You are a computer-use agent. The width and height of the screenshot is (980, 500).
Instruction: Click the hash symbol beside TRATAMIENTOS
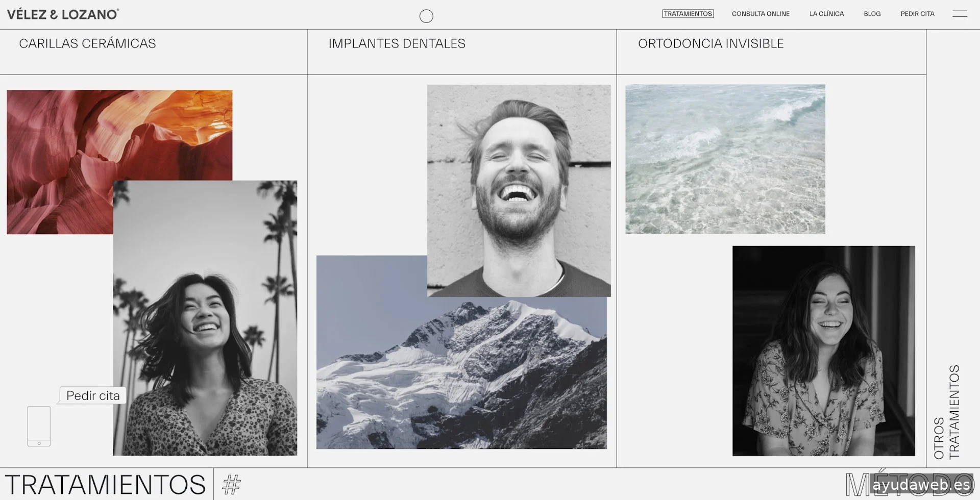point(232,485)
